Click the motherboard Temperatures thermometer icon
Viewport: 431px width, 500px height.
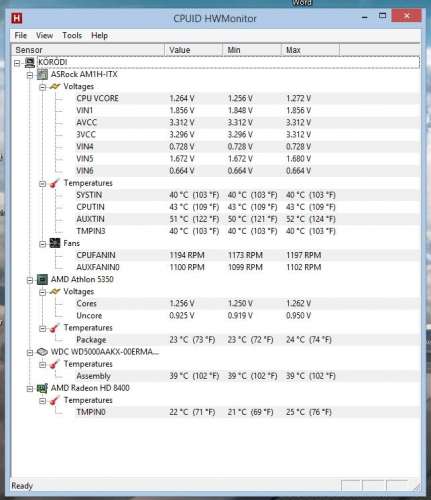click(x=55, y=183)
